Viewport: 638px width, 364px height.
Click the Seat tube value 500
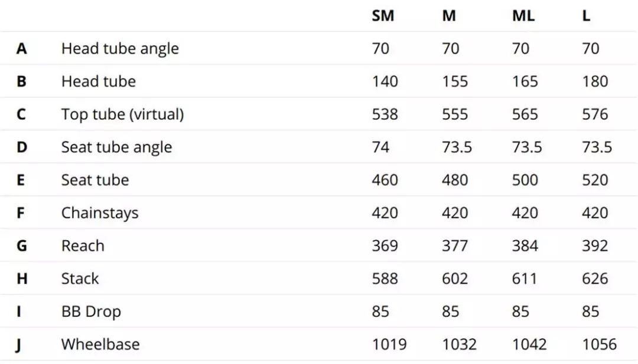click(x=525, y=180)
